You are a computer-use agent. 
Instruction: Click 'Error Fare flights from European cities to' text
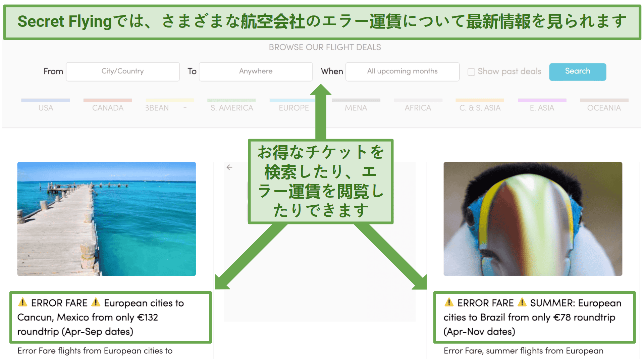coord(95,351)
